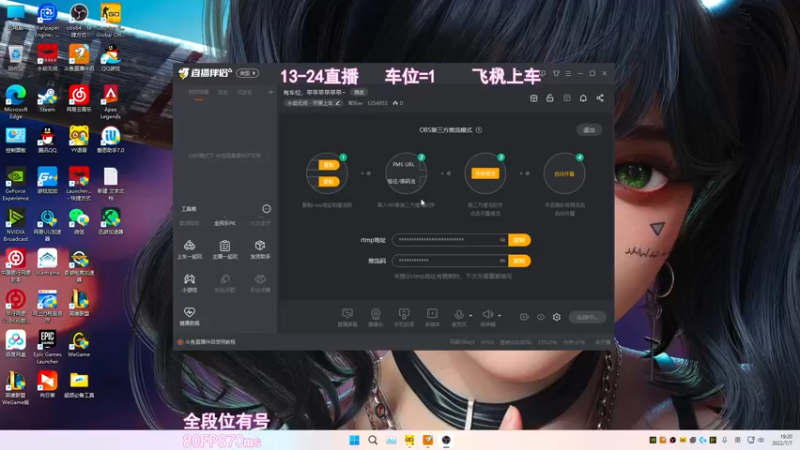Open Steam desktop shortcut
This screenshot has height=450, width=800.
click(x=47, y=100)
